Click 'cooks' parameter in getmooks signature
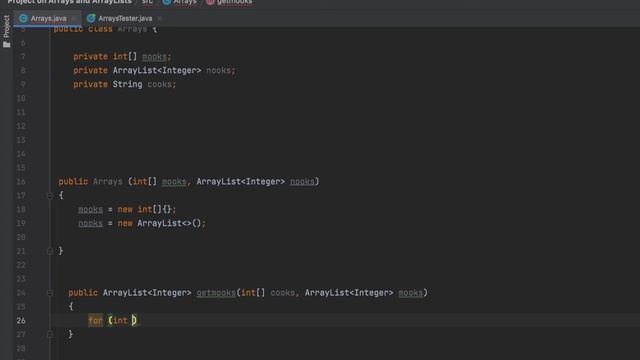Viewport: 640px width, 360px height. click(x=282, y=293)
